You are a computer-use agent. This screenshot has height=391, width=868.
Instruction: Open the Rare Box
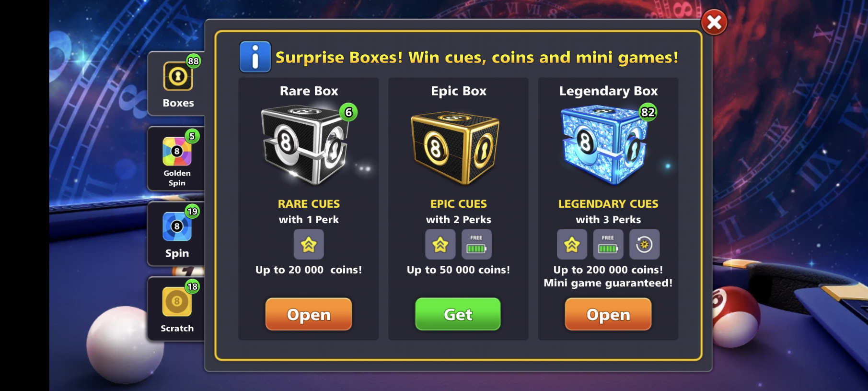pos(309,314)
